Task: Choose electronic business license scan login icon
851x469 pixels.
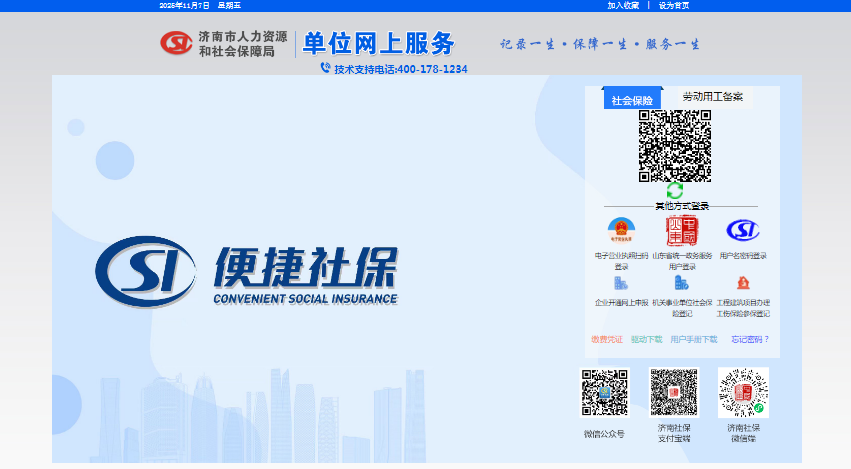Action: pyautogui.click(x=621, y=231)
